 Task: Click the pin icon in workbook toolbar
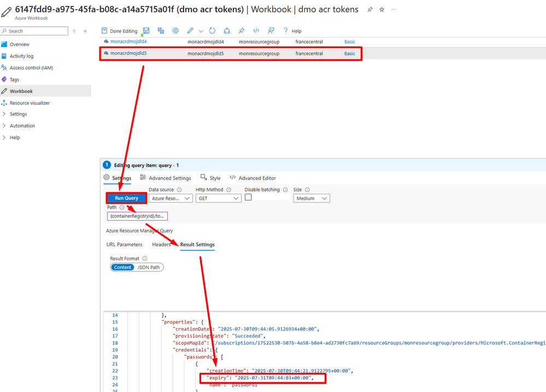pyautogui.click(x=242, y=31)
